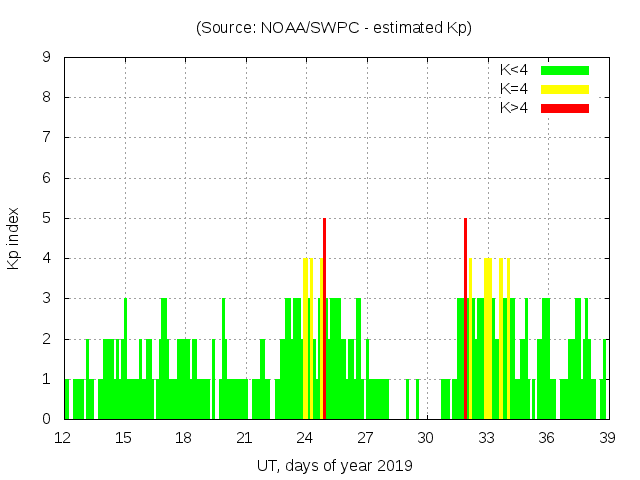Click x-axis tick label 39
640x480 pixels.
(607, 438)
